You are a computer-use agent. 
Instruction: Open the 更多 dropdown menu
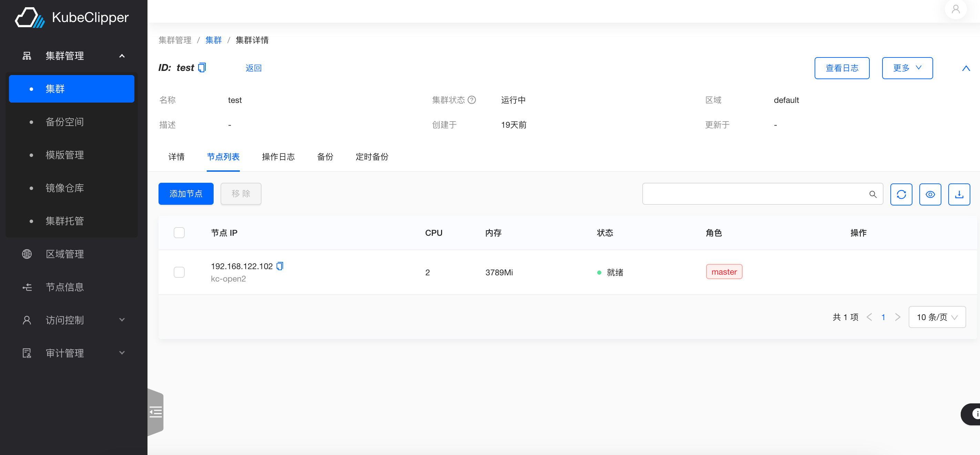tap(907, 68)
